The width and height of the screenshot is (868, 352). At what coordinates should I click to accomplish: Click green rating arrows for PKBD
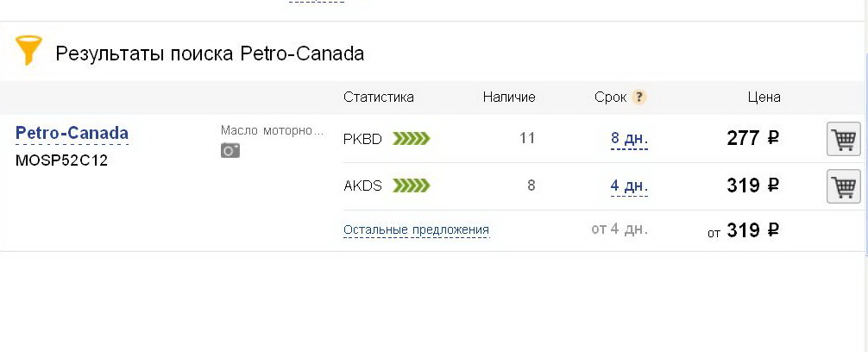pyautogui.click(x=412, y=138)
